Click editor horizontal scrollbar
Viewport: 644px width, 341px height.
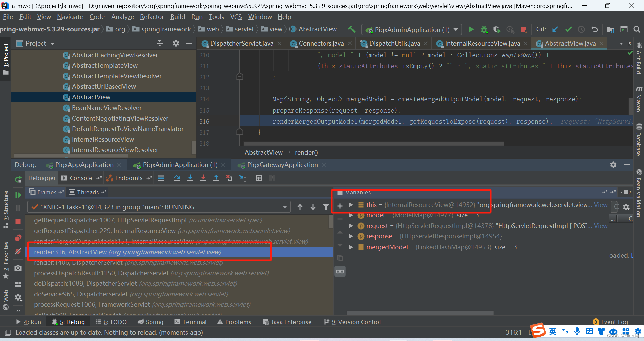tap(373, 144)
